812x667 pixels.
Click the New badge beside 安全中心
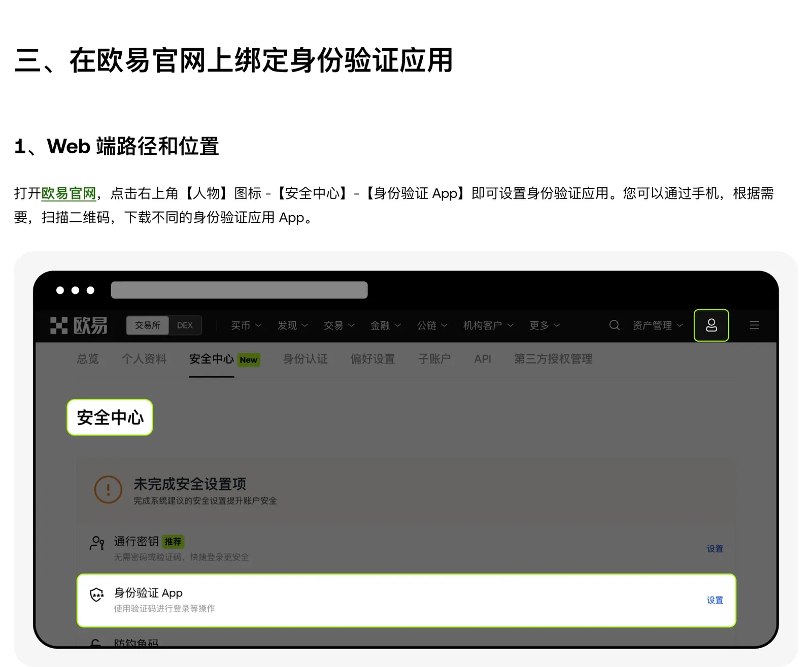click(x=249, y=360)
